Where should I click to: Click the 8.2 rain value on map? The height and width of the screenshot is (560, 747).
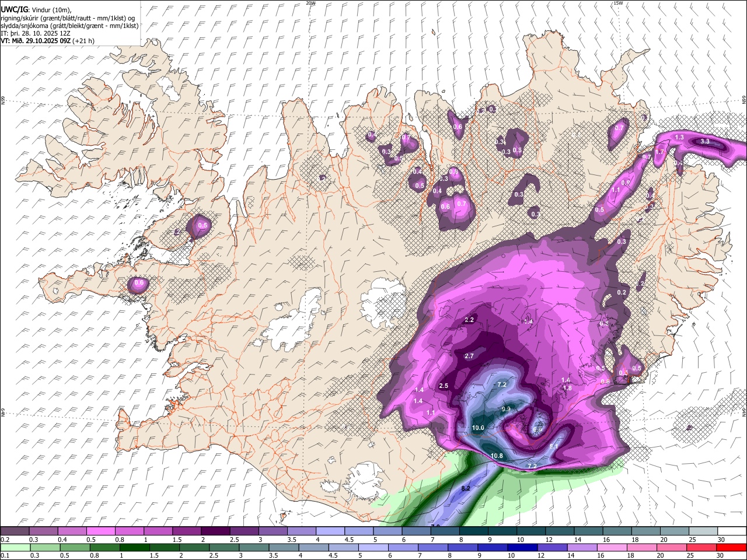coord(466,488)
